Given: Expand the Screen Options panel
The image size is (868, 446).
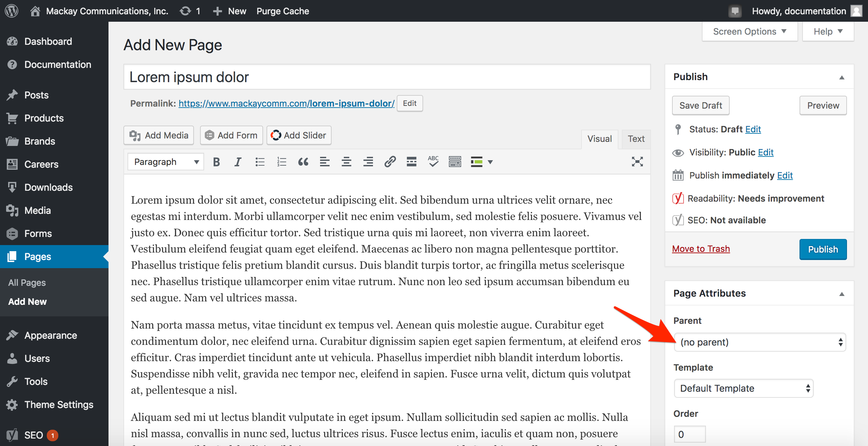Looking at the screenshot, I should pos(750,32).
